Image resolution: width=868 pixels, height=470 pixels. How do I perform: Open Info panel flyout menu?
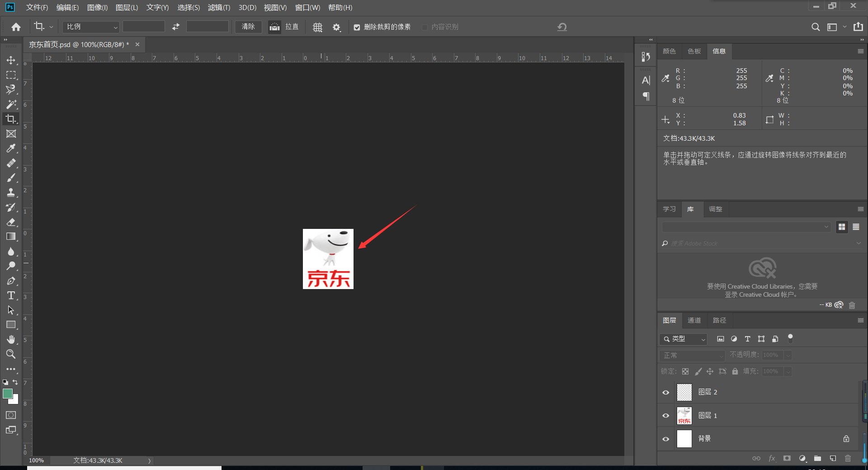[860, 51]
